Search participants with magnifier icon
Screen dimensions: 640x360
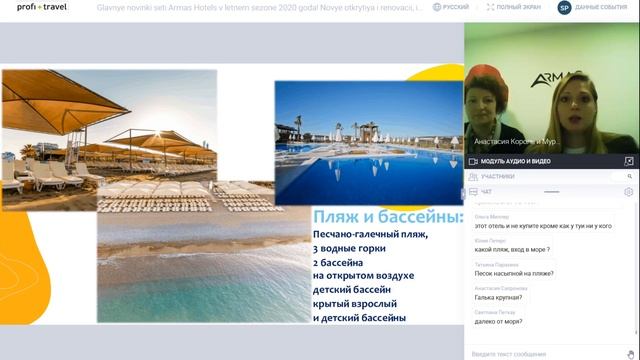tap(630, 176)
